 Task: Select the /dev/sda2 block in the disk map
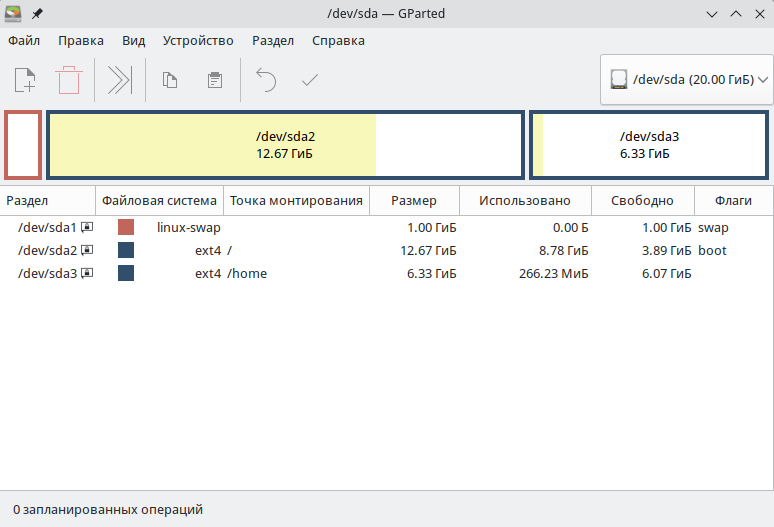point(285,145)
